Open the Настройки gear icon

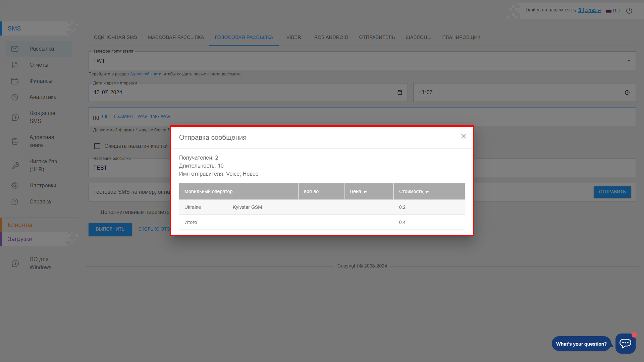point(15,186)
